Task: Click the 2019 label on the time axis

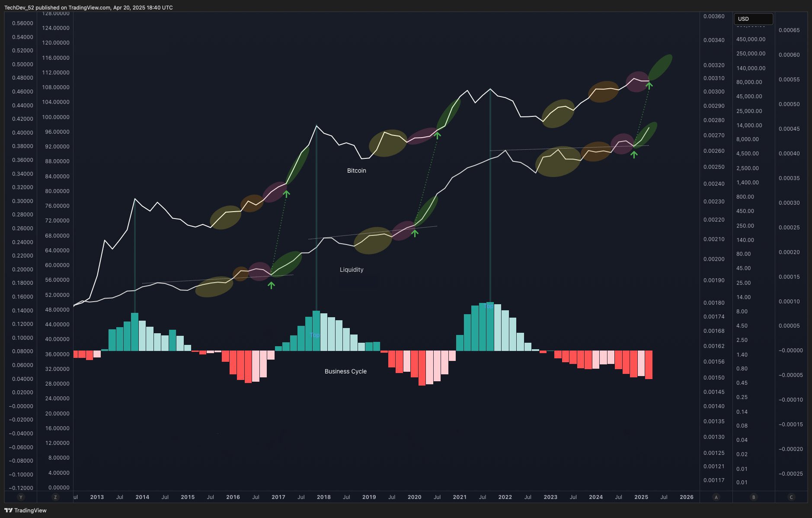Action: coord(369,497)
